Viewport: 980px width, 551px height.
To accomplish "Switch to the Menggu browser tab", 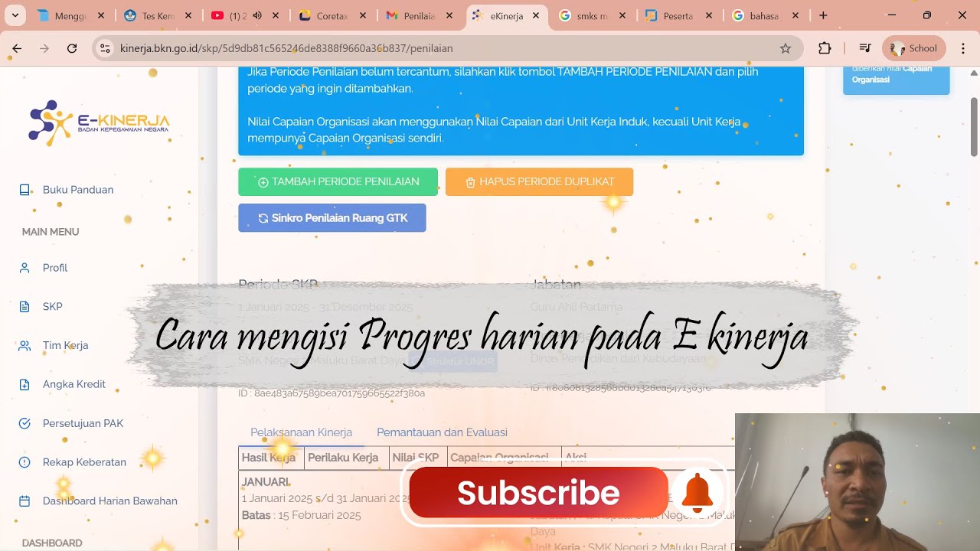I will pyautogui.click(x=70, y=15).
